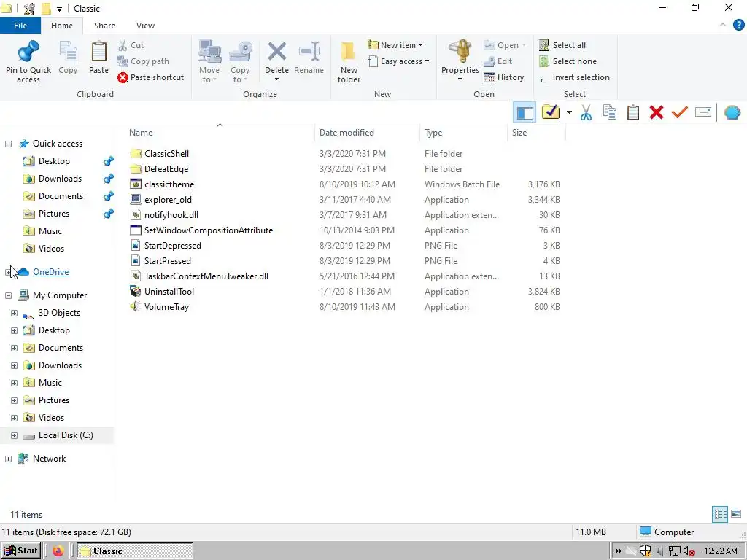The height and width of the screenshot is (560, 747).
Task: Click Edit in Open group
Action: (498, 61)
